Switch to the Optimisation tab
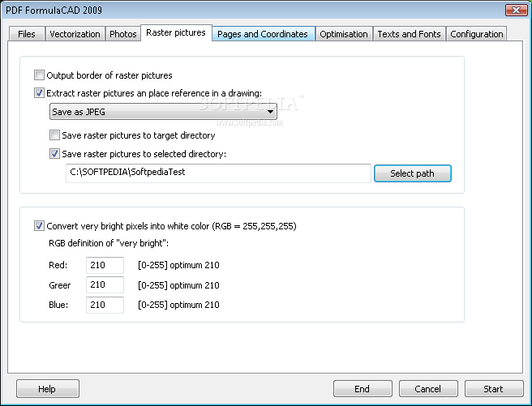 click(344, 34)
